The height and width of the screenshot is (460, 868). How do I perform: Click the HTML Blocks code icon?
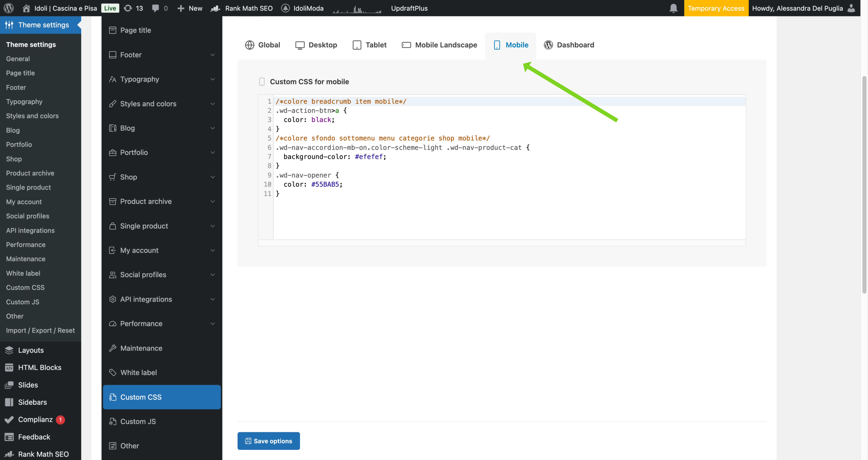click(9, 367)
